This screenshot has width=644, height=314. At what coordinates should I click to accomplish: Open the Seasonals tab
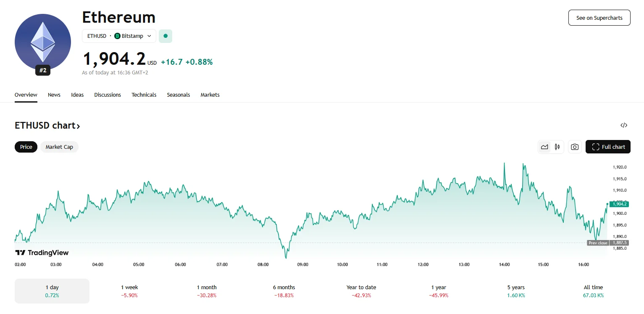coord(179,95)
